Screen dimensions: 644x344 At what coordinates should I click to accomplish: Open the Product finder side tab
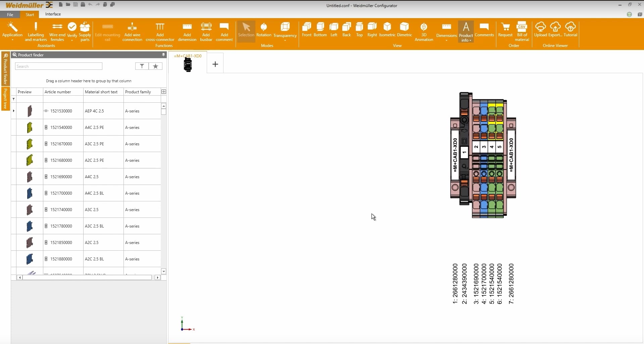point(5,69)
